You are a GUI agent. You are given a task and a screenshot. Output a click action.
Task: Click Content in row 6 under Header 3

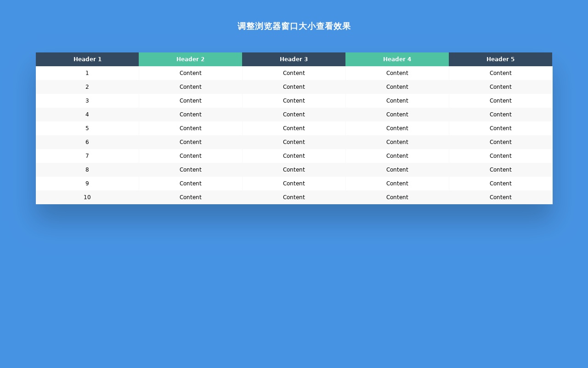(294, 142)
